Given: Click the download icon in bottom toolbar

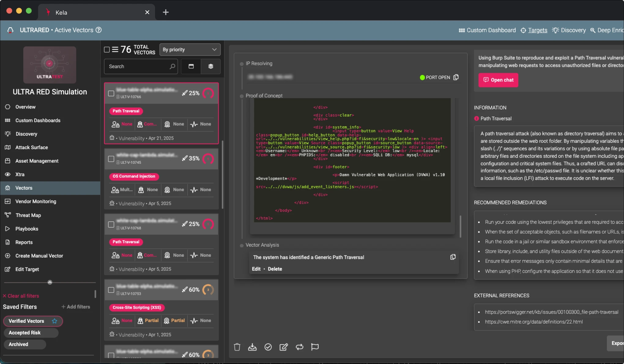Looking at the screenshot, I should [x=252, y=347].
